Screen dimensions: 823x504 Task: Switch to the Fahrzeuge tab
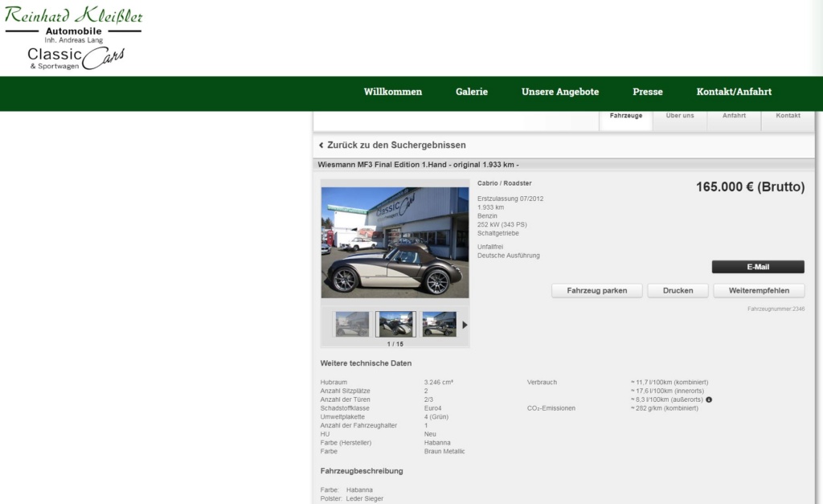tap(625, 120)
